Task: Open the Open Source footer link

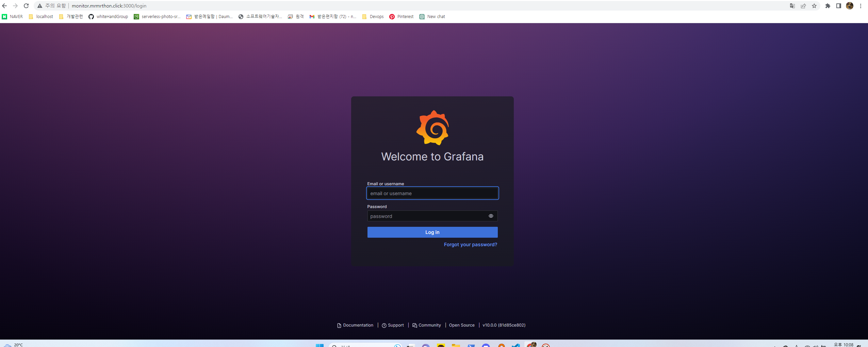Action: tap(462, 325)
